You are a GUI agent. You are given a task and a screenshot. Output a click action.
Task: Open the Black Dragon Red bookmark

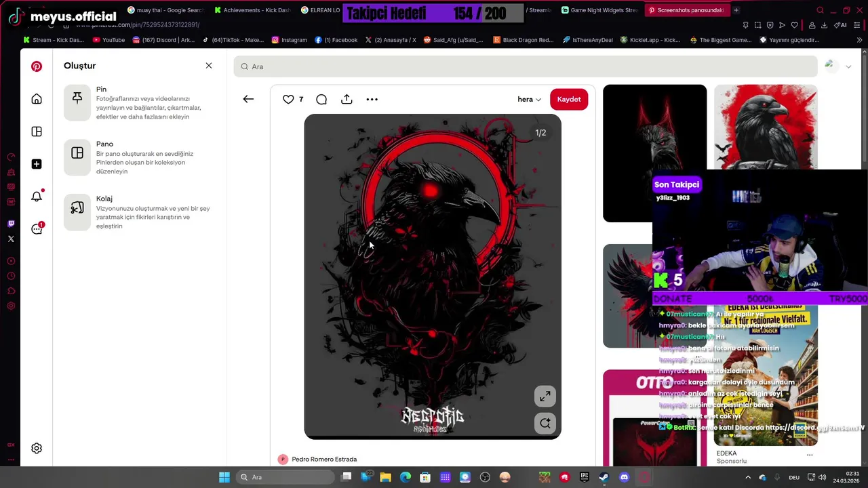coord(524,40)
